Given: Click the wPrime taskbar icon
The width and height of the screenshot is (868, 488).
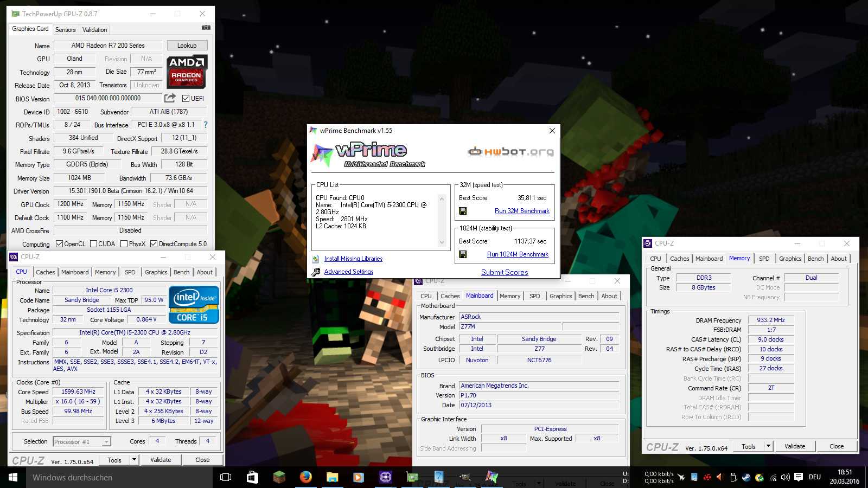Looking at the screenshot, I should click(492, 477).
